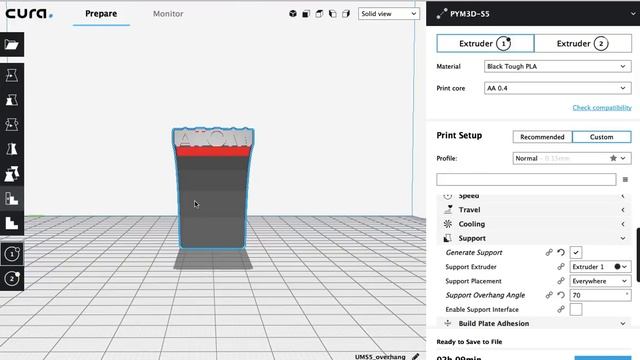Screen dimensions: 640x360
Task: Switch to Recommended print setup
Action: [542, 137]
